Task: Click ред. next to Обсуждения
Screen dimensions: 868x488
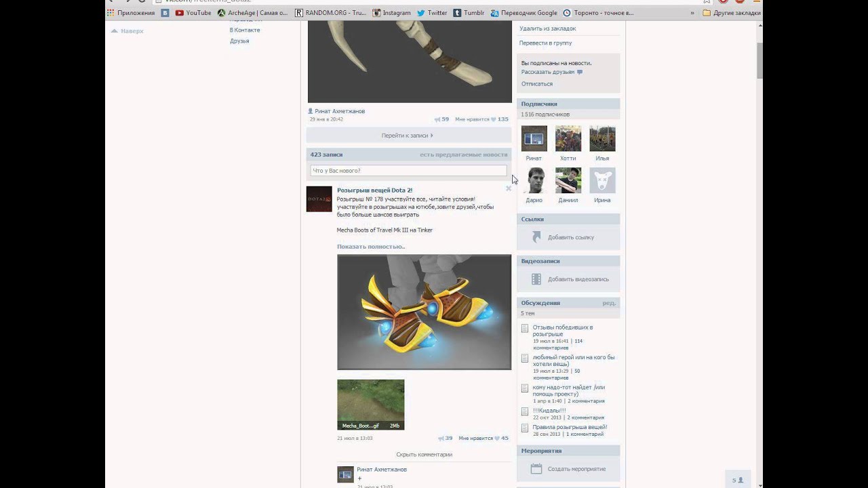Action: 609,303
